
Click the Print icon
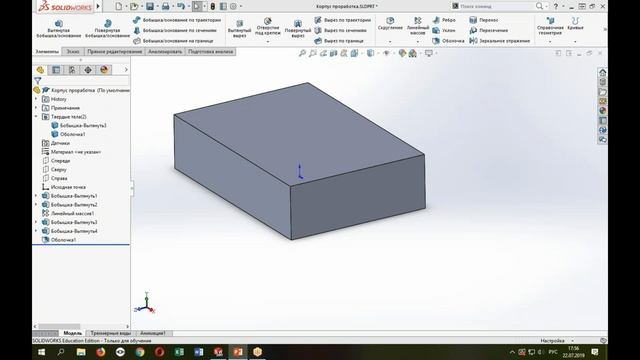point(165,6)
